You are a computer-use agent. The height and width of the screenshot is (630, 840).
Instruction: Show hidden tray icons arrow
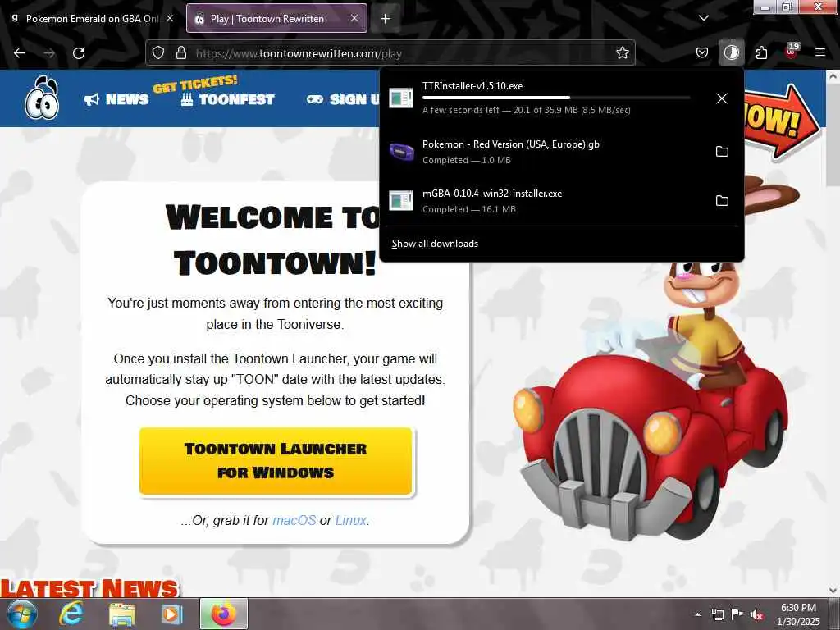(697, 614)
